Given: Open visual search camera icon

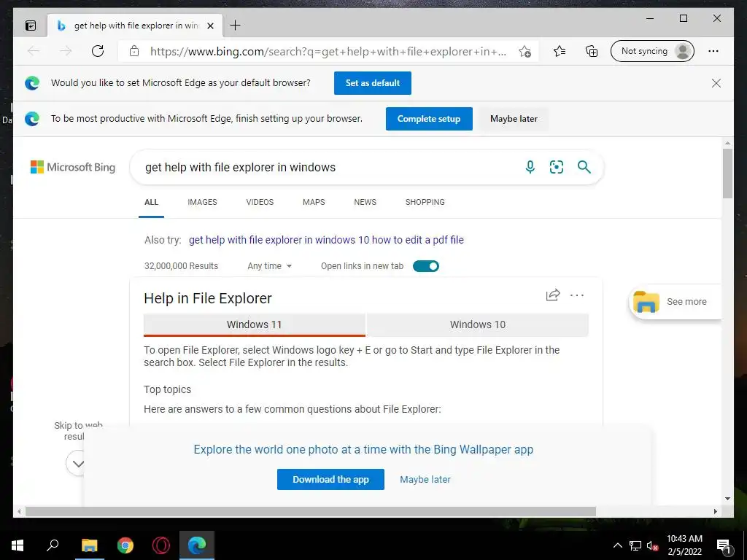Looking at the screenshot, I should [x=557, y=167].
